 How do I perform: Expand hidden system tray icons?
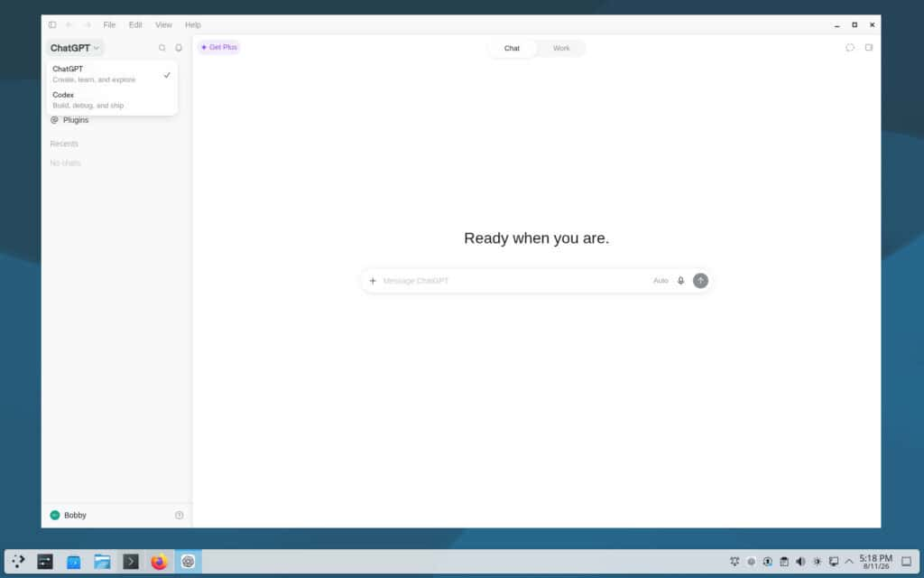point(849,562)
